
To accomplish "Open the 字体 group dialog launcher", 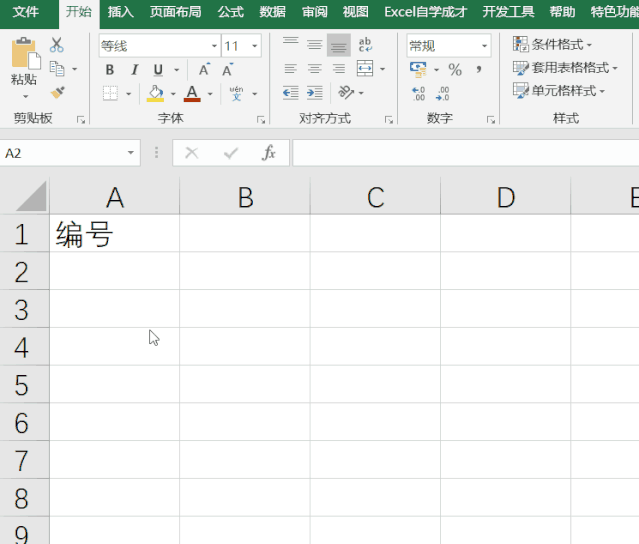I will pos(261,120).
